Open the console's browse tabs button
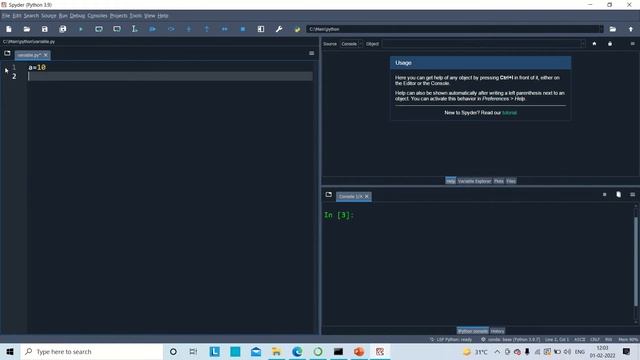The width and height of the screenshot is (640, 360). tap(329, 195)
